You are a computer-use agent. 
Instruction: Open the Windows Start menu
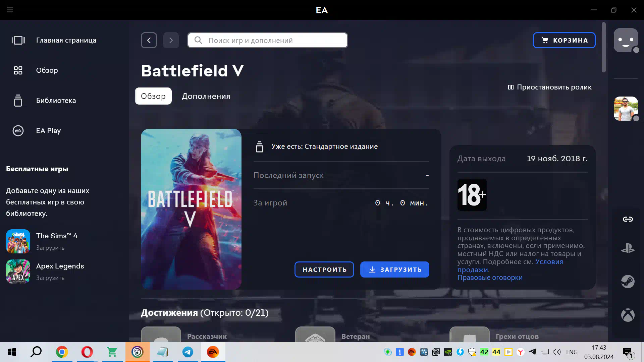[x=12, y=352]
